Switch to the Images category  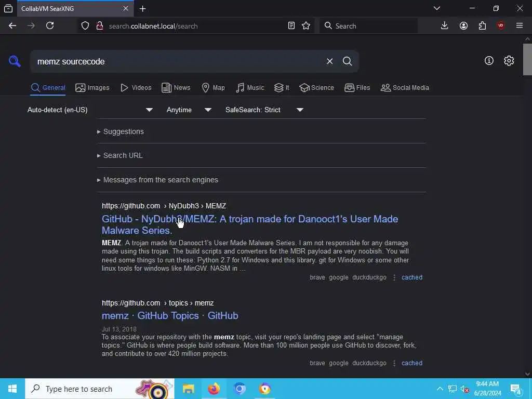[92, 88]
